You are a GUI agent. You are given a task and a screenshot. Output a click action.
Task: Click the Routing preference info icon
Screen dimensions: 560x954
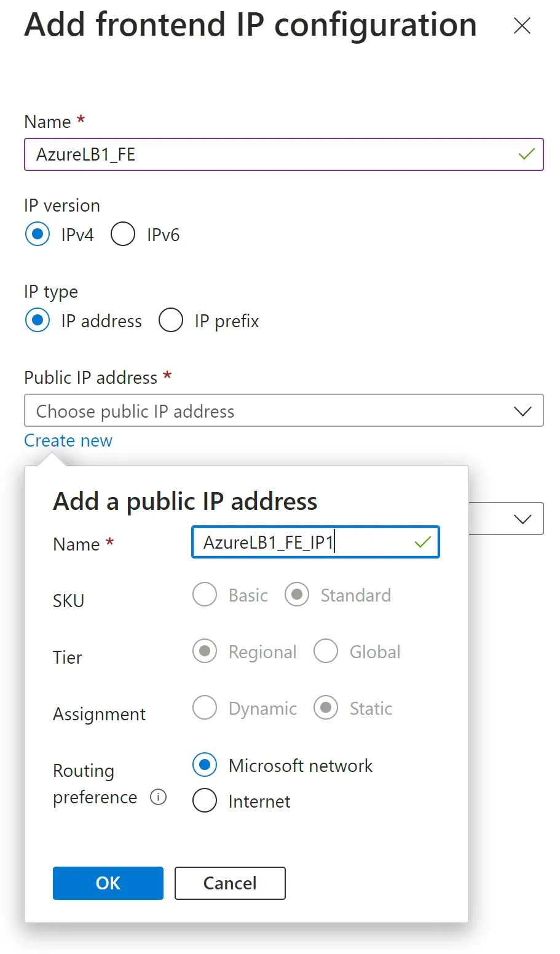[159, 797]
